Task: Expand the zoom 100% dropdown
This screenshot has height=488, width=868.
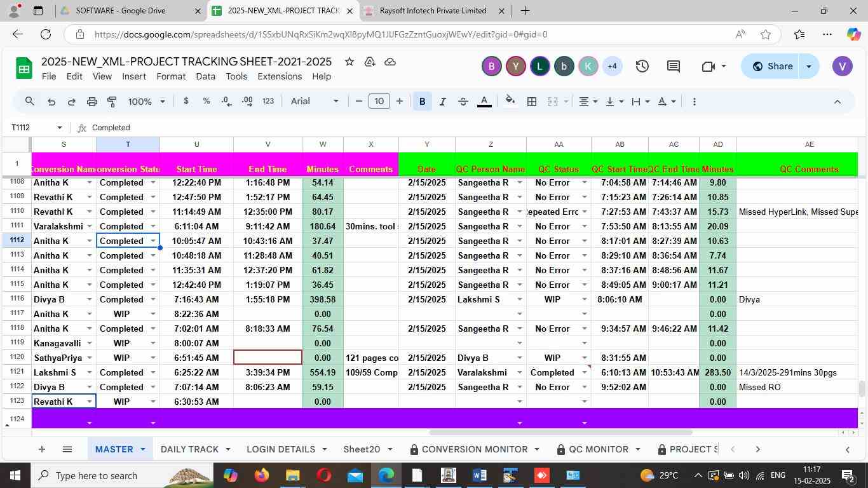Action: tap(147, 102)
